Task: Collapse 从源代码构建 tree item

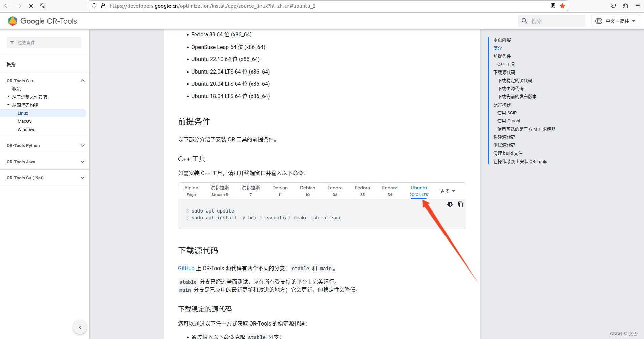Action: [8, 105]
